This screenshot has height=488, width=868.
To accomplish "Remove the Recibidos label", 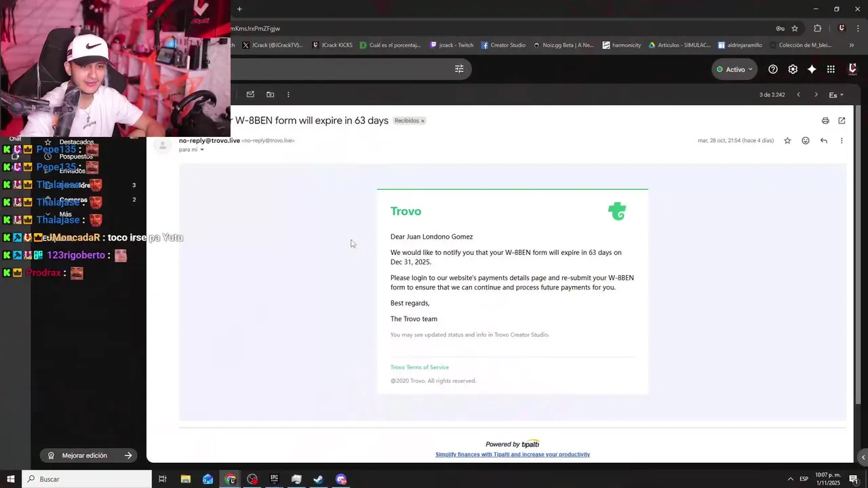I will point(422,121).
